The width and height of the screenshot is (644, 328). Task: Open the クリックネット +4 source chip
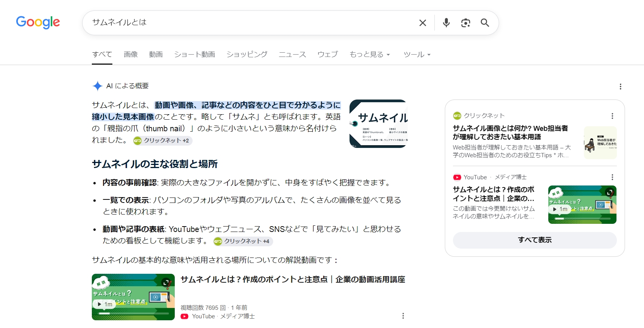pyautogui.click(x=243, y=241)
